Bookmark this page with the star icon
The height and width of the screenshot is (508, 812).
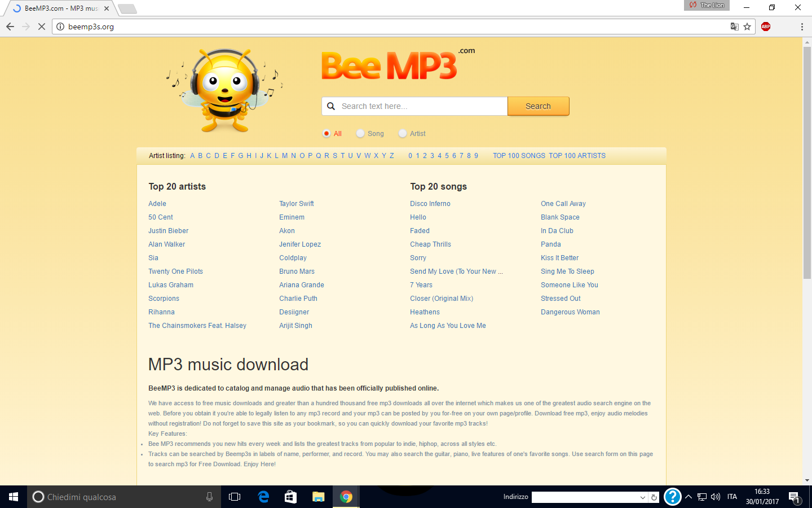coord(747,27)
